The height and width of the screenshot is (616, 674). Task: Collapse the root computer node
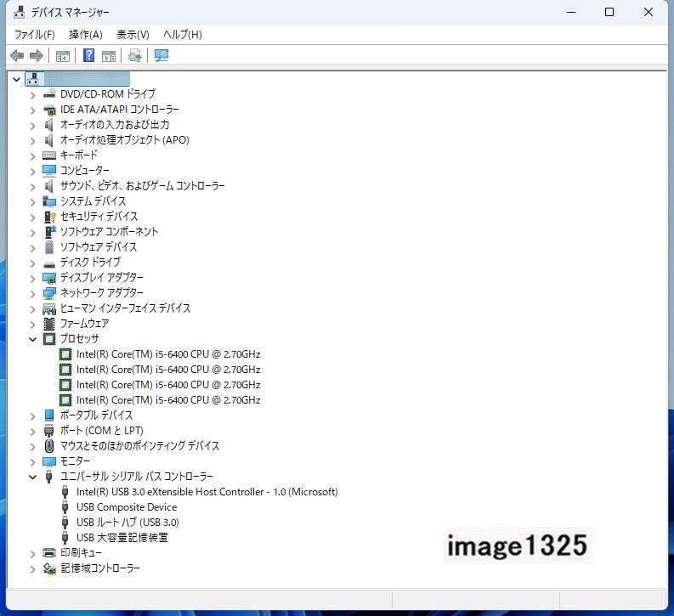(17, 79)
